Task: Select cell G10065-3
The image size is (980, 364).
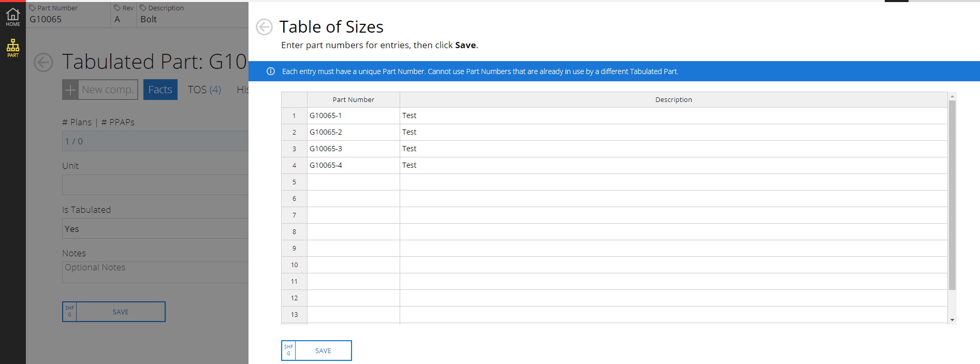Action: pyautogui.click(x=354, y=149)
